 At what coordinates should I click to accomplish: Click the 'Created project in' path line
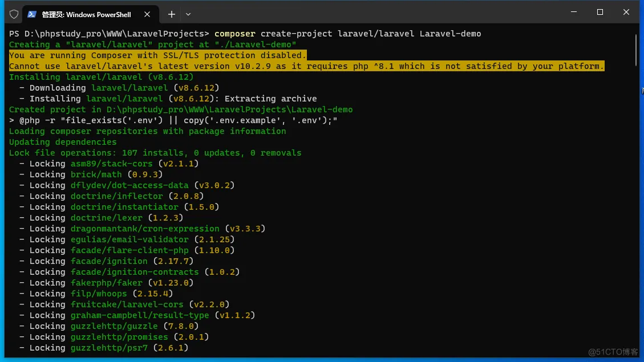click(x=181, y=109)
